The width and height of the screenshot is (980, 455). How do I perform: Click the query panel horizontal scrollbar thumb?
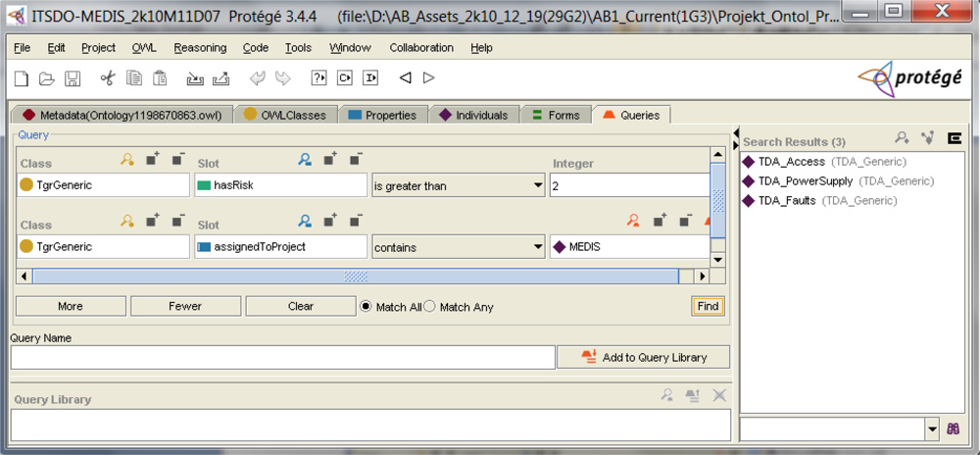(355, 277)
